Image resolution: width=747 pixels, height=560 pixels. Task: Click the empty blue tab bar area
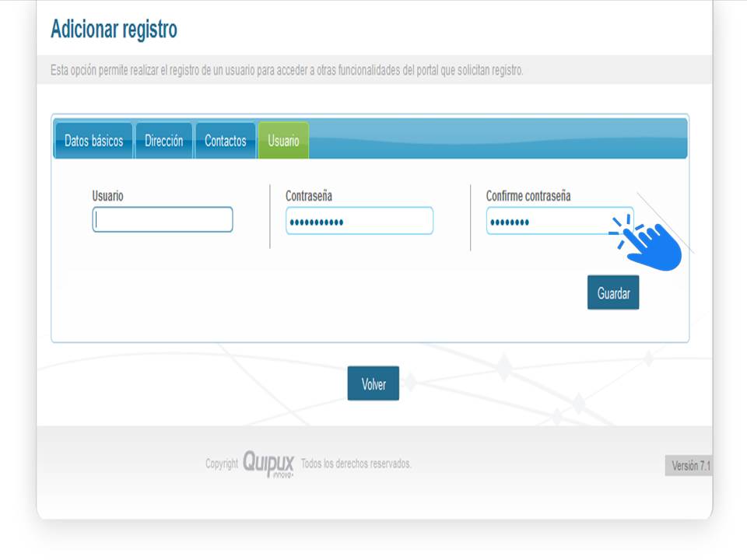[x=498, y=140]
